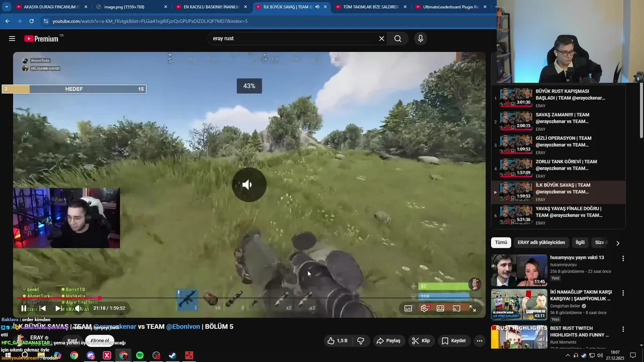
Task: Play playlist item 'BÜYÜK RUST KAPIŞMASI BAŞLADI'
Action: coord(558,98)
